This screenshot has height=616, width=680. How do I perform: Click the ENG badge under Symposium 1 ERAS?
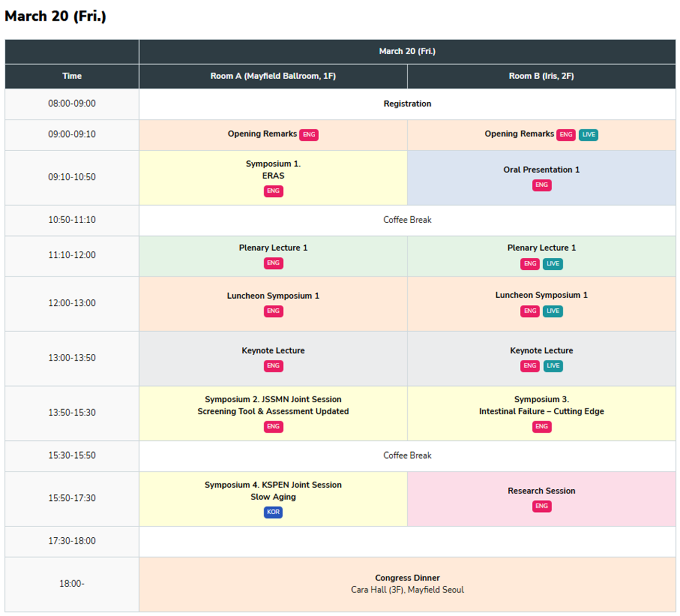point(273,191)
